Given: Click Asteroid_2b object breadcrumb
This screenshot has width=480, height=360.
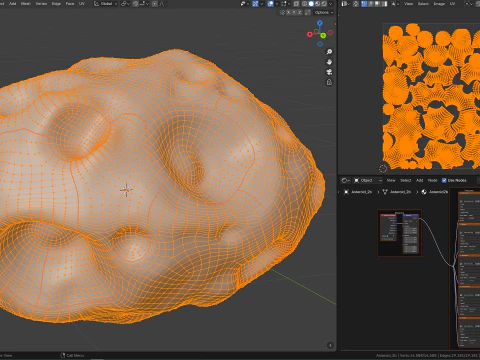Looking at the screenshot, I should pyautogui.click(x=358, y=192).
